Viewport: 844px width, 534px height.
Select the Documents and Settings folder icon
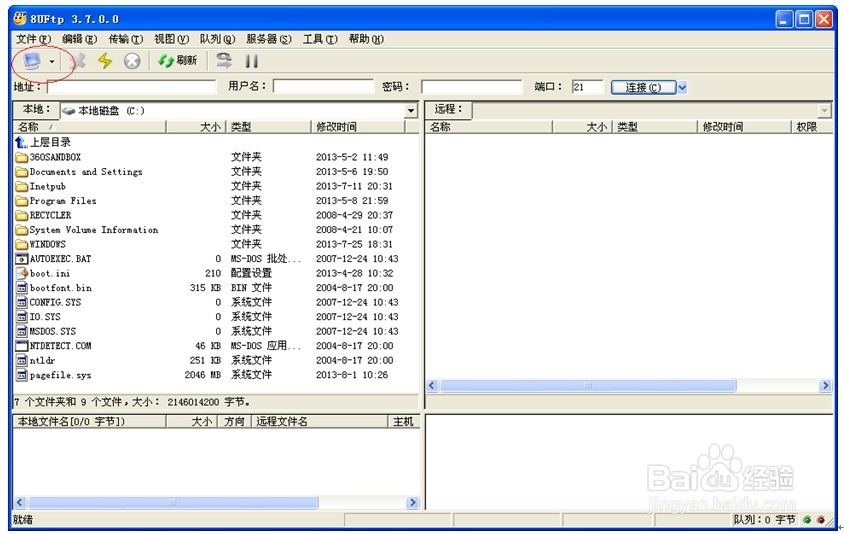pos(22,172)
